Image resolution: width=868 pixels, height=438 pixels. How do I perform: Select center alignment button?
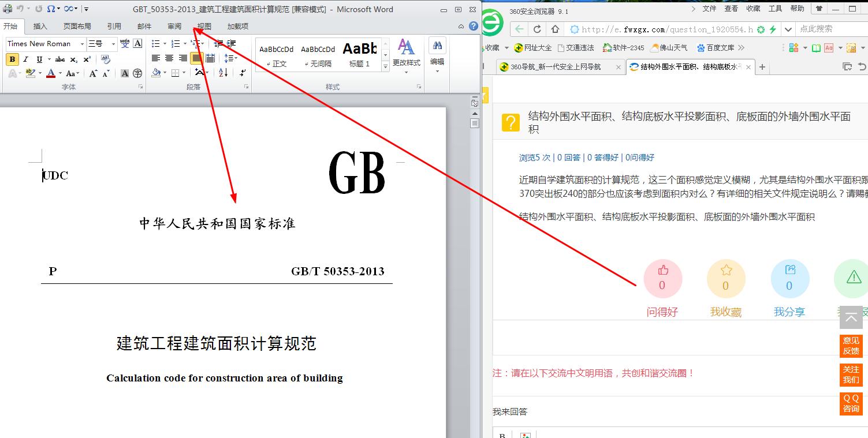(x=169, y=58)
